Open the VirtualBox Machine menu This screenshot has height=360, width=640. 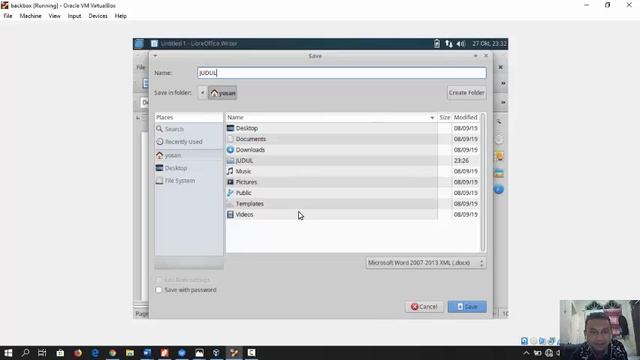pos(31,16)
